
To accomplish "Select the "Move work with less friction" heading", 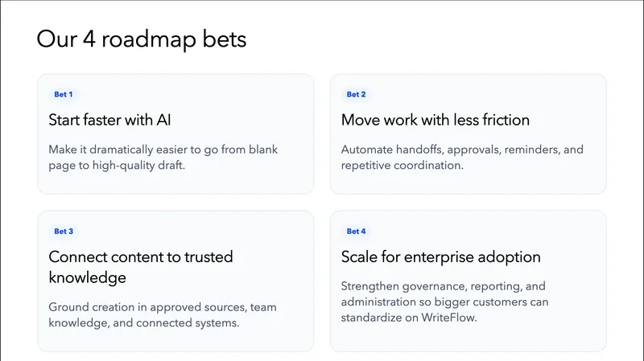I will tap(435, 121).
